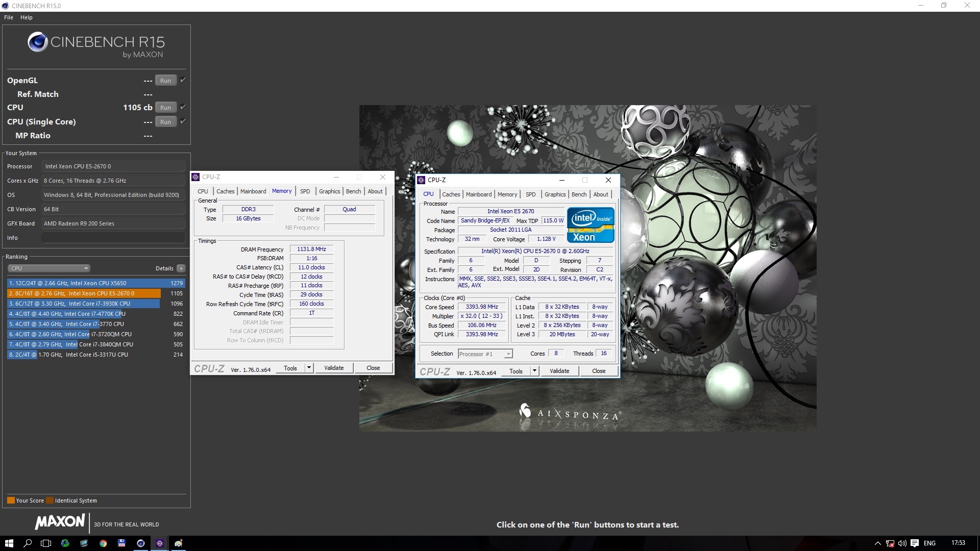The image size is (980, 551).
Task: Open taskbar search
Action: [x=28, y=543]
